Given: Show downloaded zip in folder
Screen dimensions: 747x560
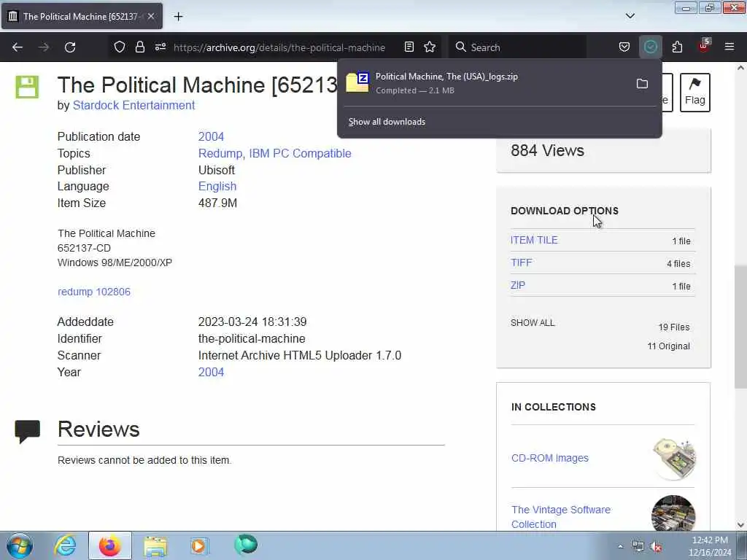Looking at the screenshot, I should [642, 84].
